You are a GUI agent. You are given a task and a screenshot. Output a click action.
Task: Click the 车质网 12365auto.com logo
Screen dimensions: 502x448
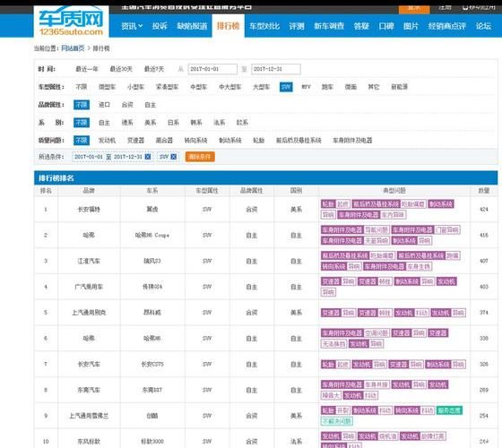point(71,22)
